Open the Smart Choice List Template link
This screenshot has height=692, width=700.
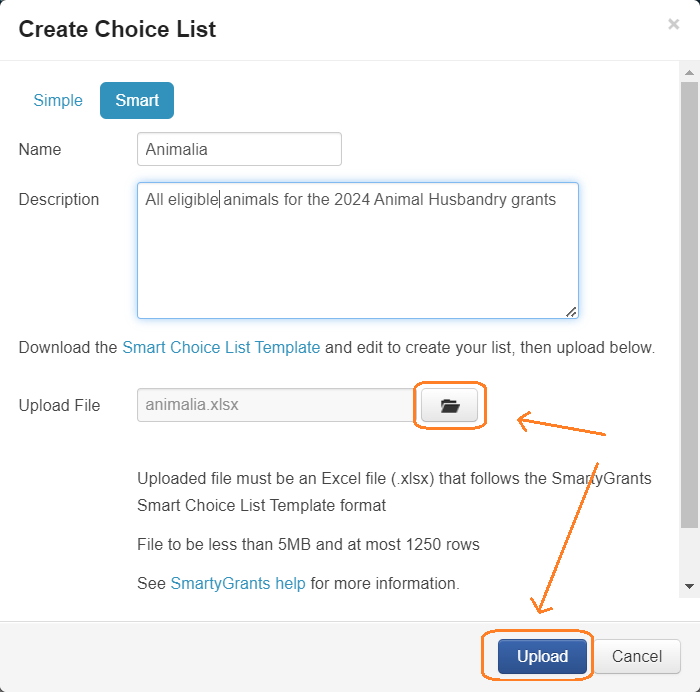point(221,348)
